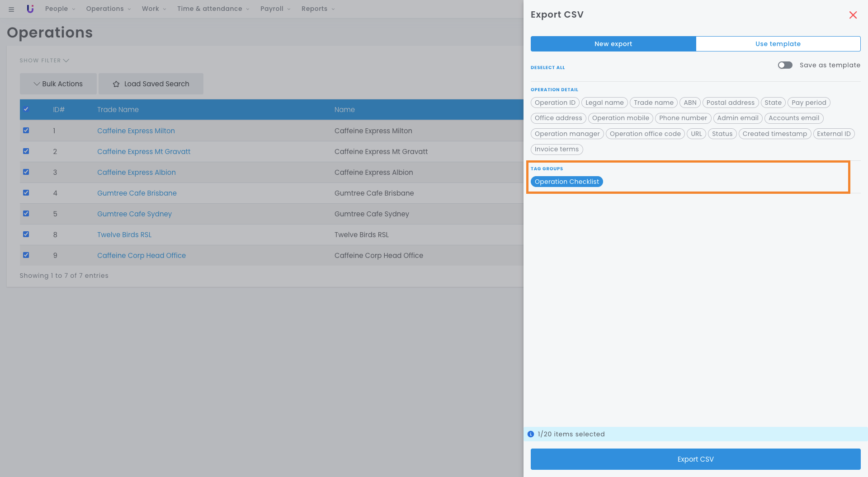The image size is (868, 477).
Task: Click Load Saved Search star button
Action: point(151,84)
